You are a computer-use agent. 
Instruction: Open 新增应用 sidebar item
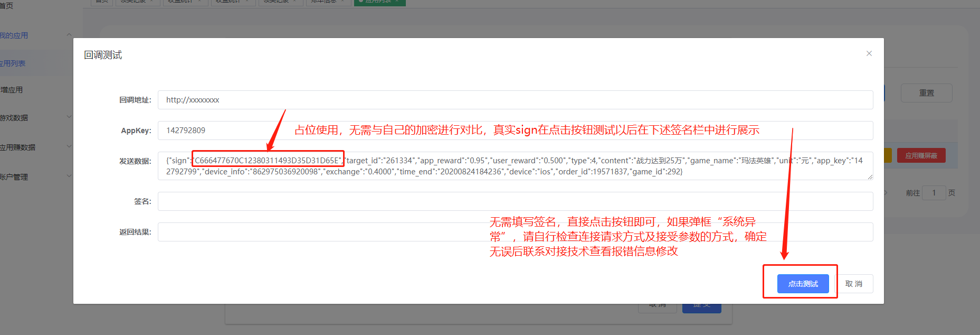[x=12, y=90]
